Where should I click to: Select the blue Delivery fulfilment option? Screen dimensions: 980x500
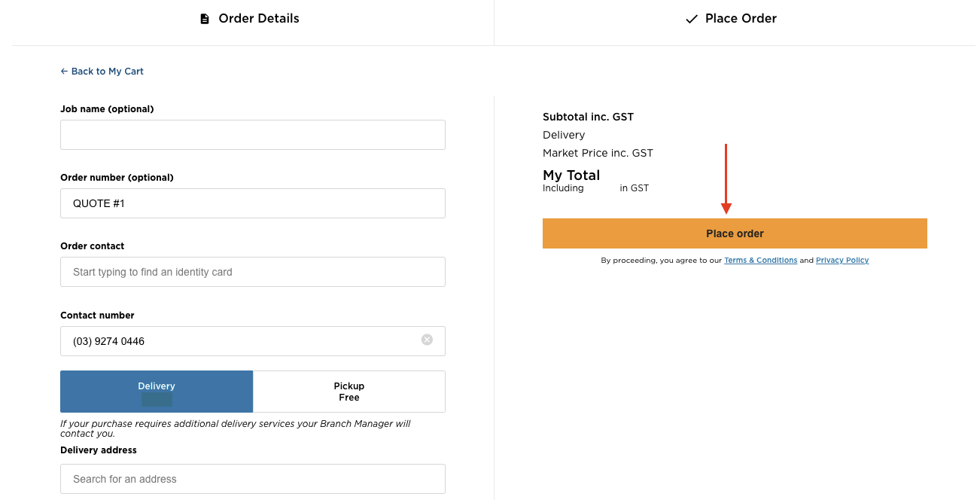157,391
